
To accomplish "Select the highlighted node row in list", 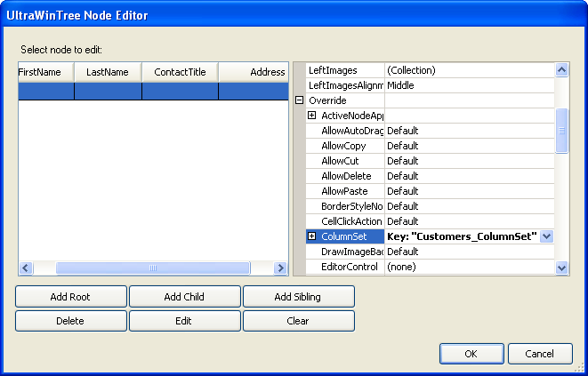I will click(x=151, y=90).
